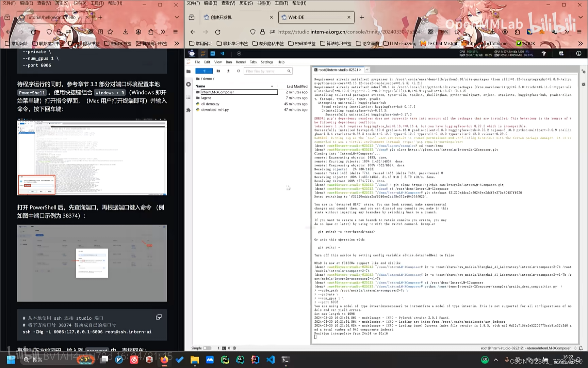Copy the ssh command code block
Viewport: 588px width, 368px height.
[x=159, y=317]
